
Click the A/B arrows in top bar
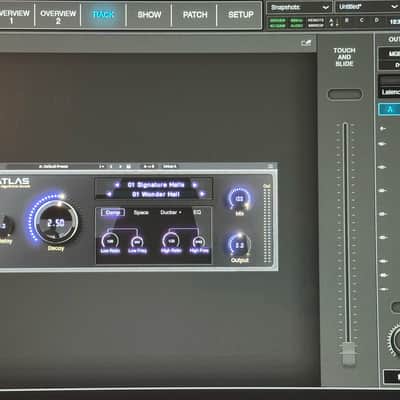point(333,22)
